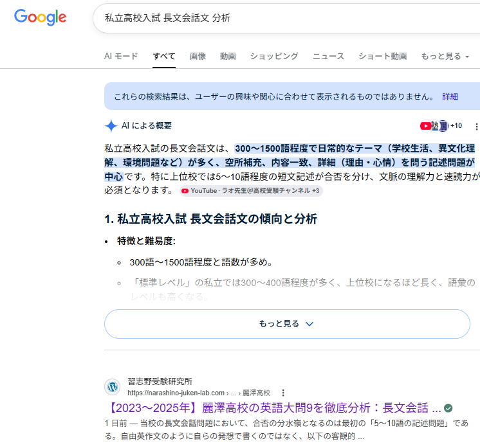Expand the AI overview with もっと見る button
Viewport: 480px width, 448px height.
coord(287,324)
